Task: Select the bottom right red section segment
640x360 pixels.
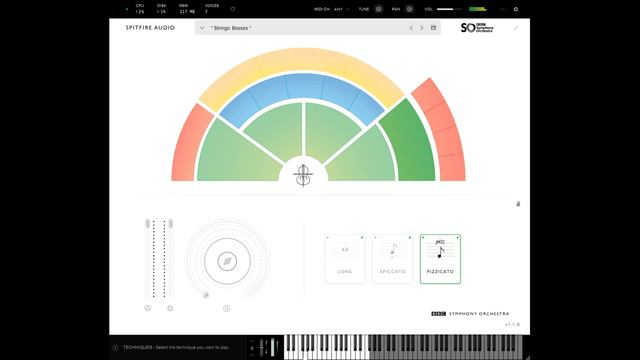Action: 452,167
